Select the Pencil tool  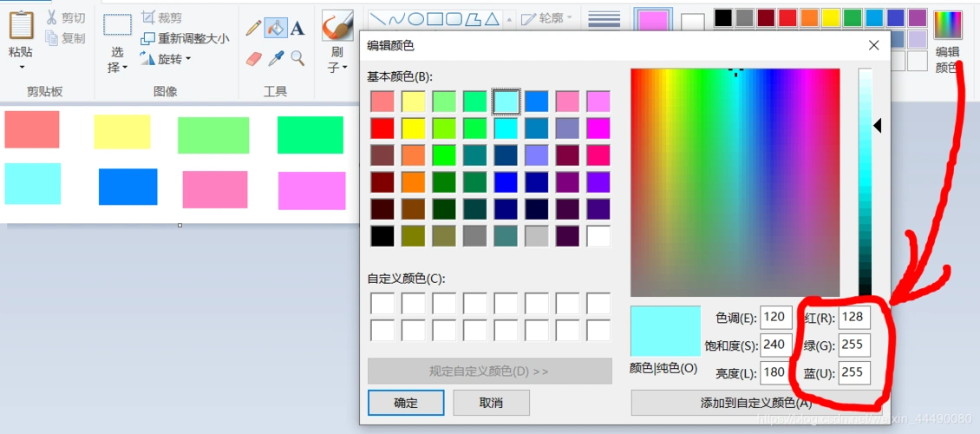point(254,28)
